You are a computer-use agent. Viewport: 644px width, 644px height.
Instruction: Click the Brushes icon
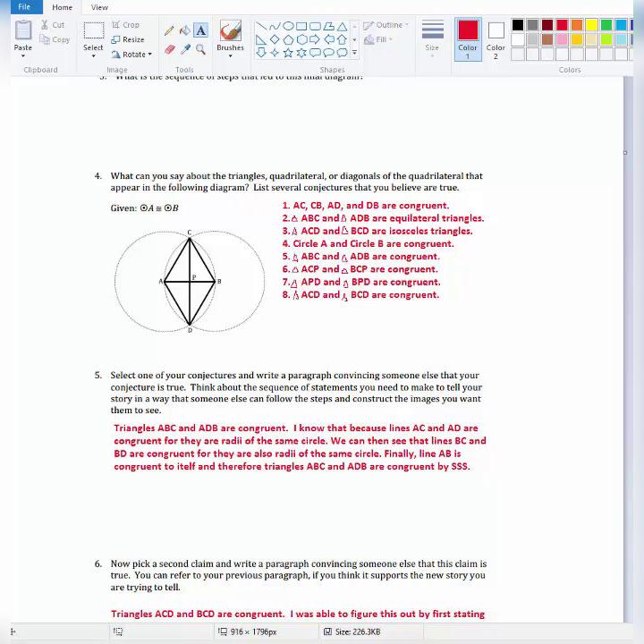pyautogui.click(x=230, y=30)
